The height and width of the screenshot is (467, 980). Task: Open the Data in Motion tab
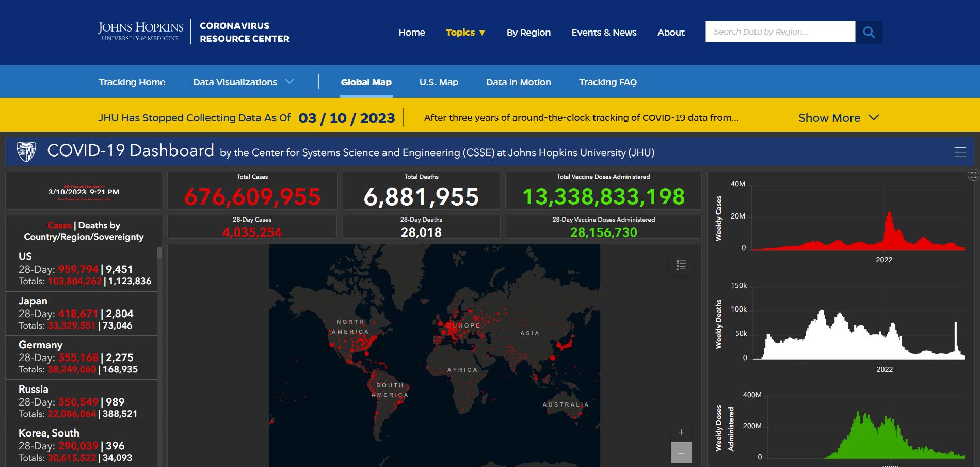tap(518, 82)
